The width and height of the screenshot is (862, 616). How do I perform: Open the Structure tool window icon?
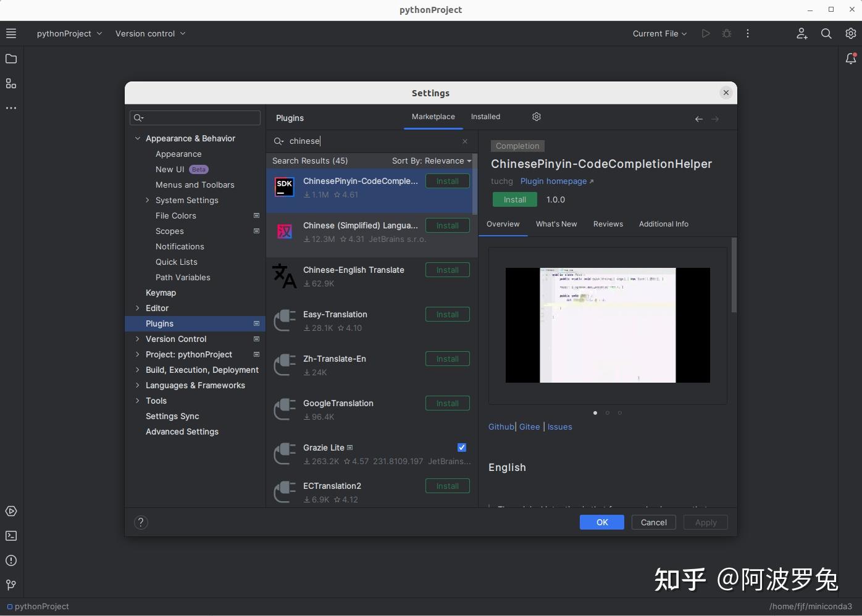11,83
